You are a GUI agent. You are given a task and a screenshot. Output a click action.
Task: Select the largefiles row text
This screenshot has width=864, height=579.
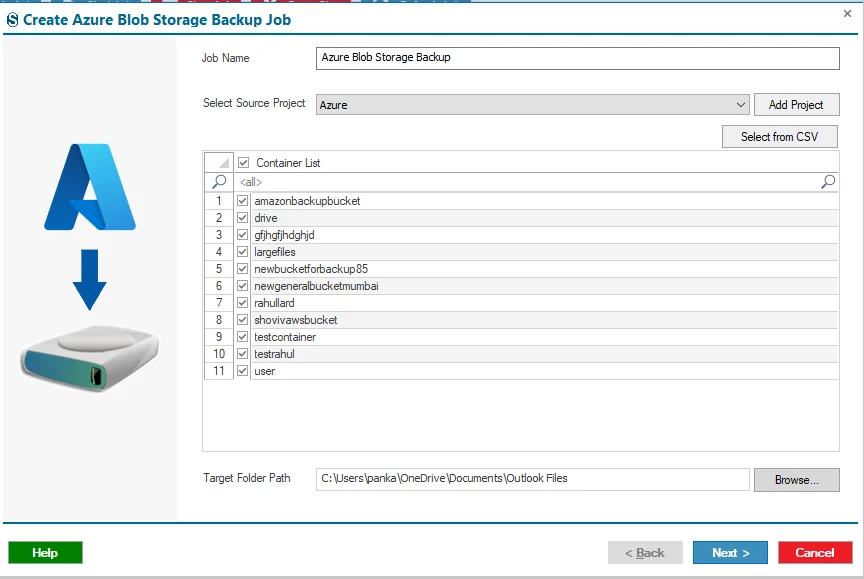coord(274,252)
